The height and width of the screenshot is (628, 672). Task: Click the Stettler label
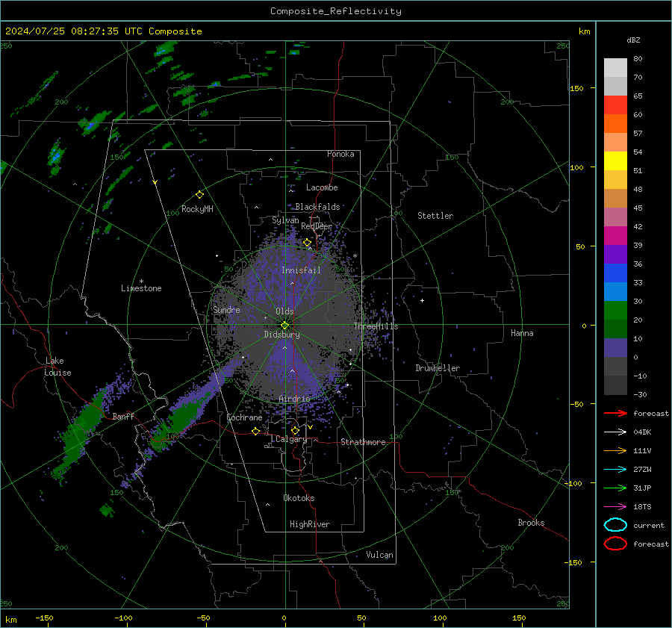point(435,216)
